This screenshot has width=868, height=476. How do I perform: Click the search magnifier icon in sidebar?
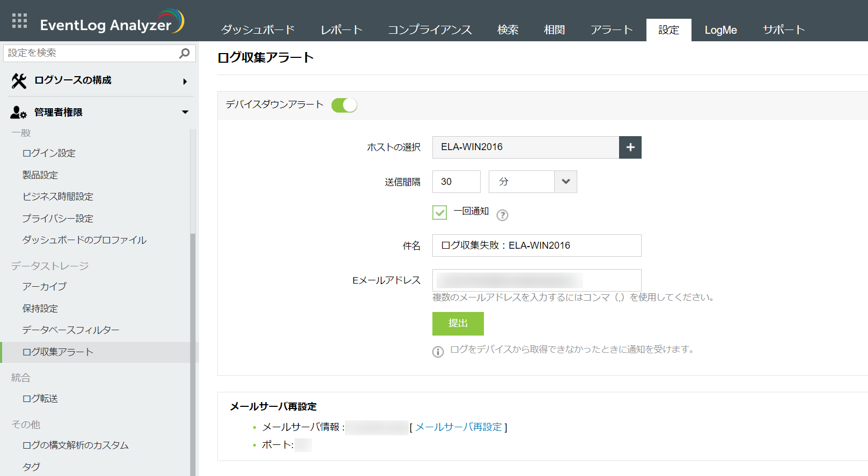(185, 53)
